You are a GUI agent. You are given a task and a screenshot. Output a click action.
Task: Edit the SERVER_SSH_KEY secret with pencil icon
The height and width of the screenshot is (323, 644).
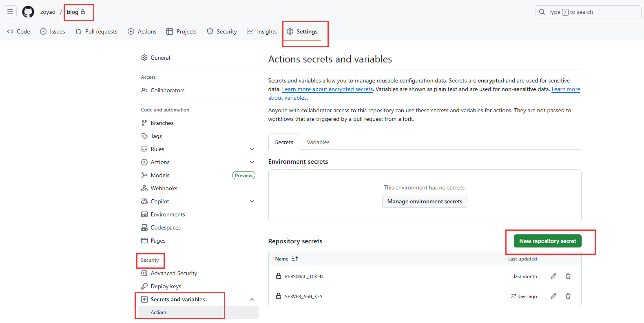coord(553,296)
